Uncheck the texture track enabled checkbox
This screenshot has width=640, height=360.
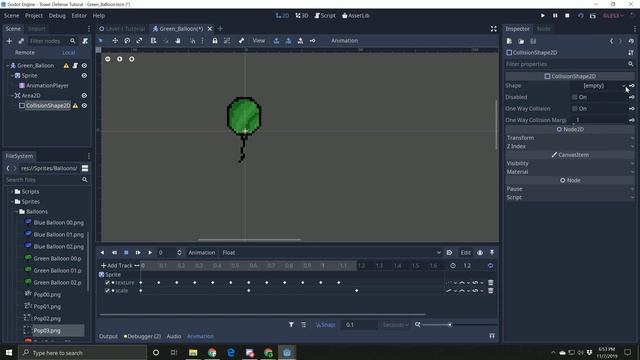click(x=107, y=282)
